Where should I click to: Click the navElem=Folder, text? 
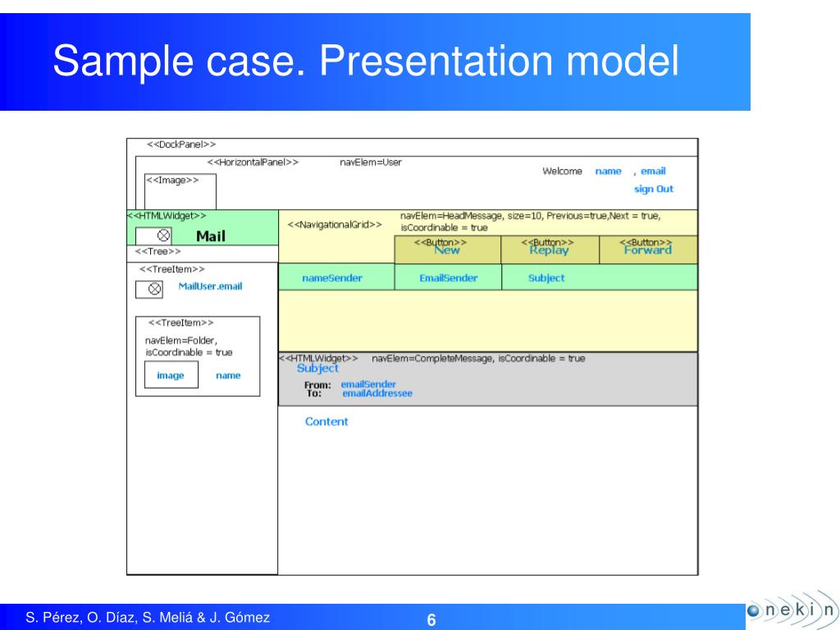click(181, 340)
